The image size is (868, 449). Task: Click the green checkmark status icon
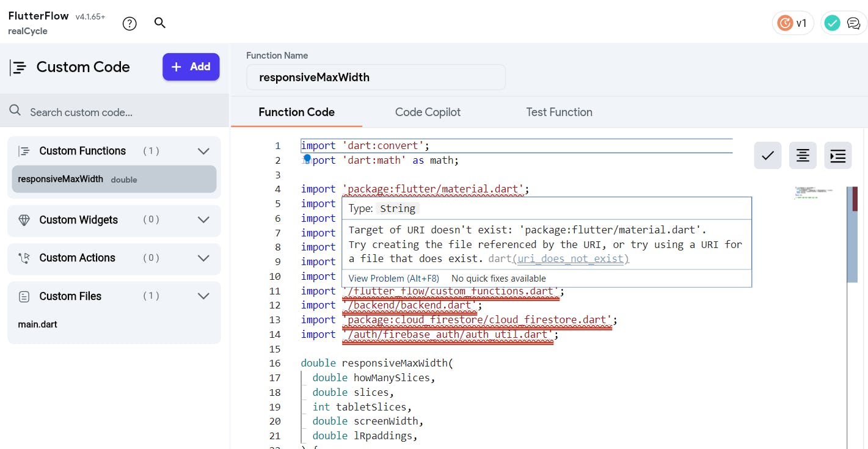click(832, 23)
